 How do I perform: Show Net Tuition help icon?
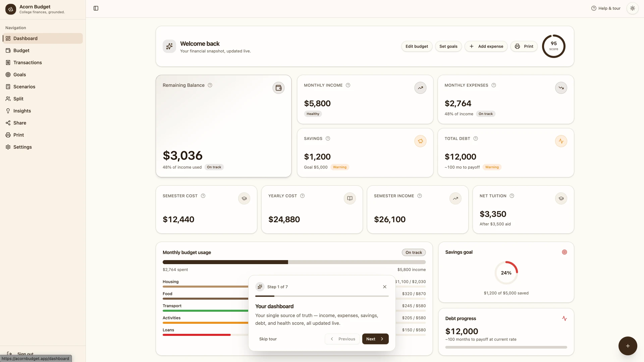tap(512, 196)
